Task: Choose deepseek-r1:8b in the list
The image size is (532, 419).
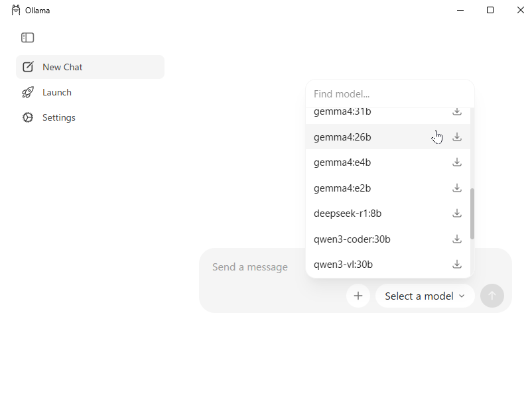Action: [348, 213]
